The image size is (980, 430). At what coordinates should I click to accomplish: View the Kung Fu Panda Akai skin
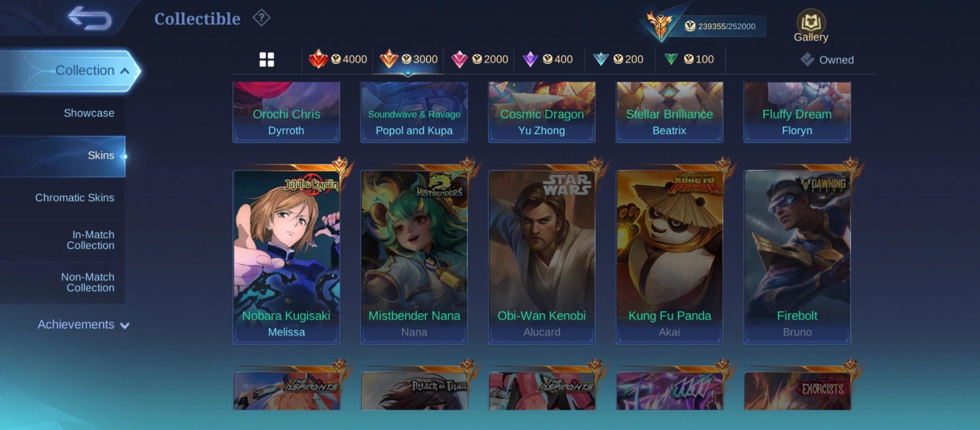coord(669,257)
